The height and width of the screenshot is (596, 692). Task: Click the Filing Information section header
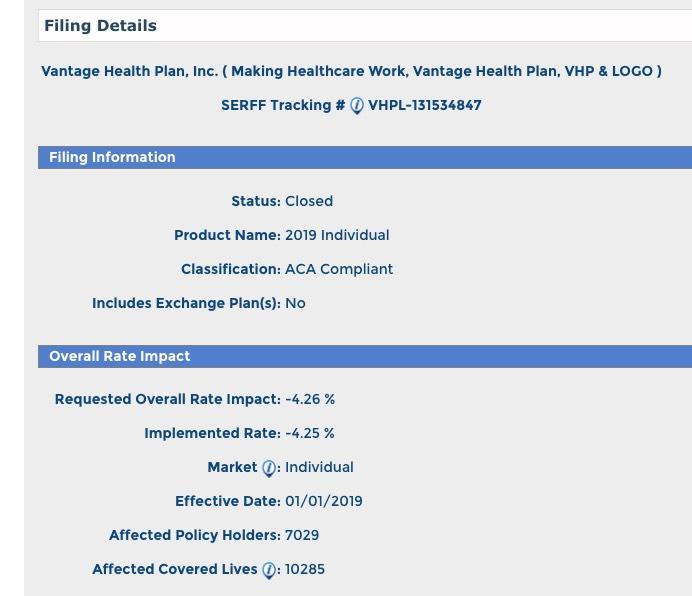tap(112, 157)
